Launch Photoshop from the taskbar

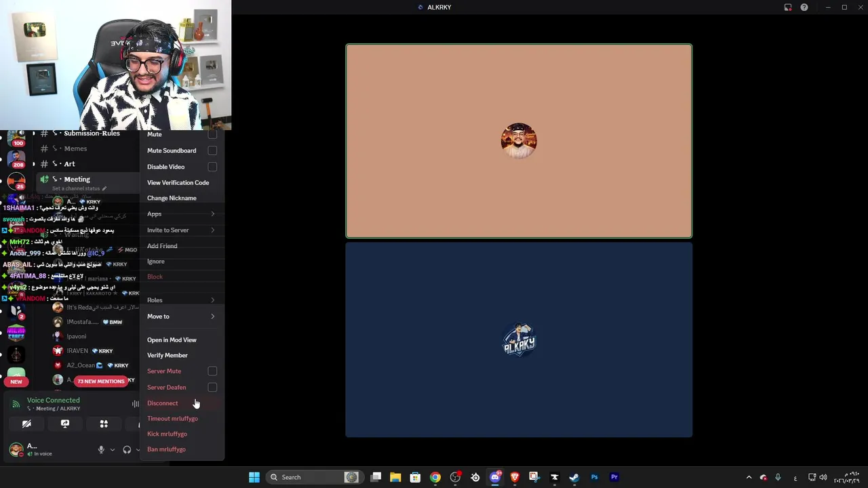coord(595,477)
